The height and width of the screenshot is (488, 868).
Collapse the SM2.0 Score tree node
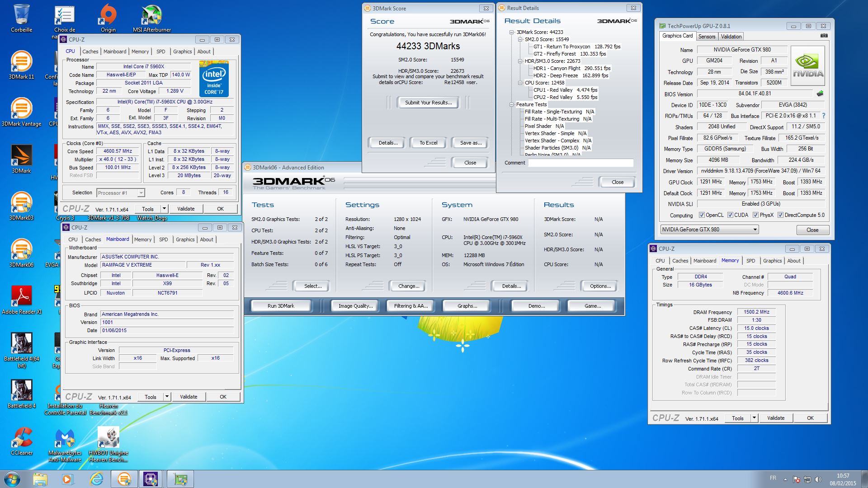pyautogui.click(x=520, y=39)
